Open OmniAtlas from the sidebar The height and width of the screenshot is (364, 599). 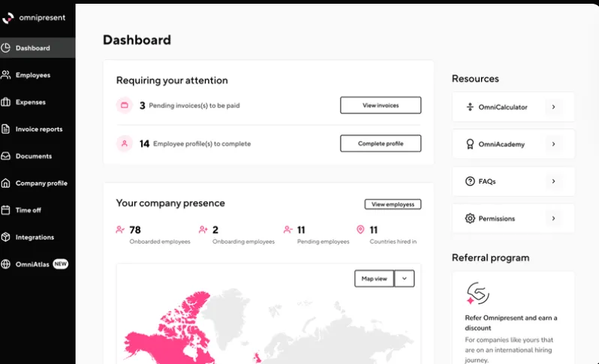click(38, 264)
